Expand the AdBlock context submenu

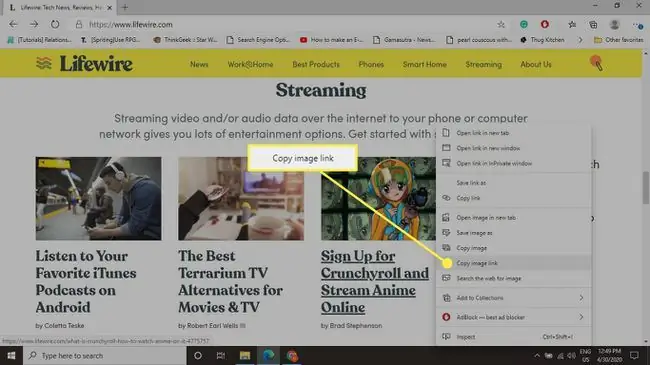click(x=581, y=317)
